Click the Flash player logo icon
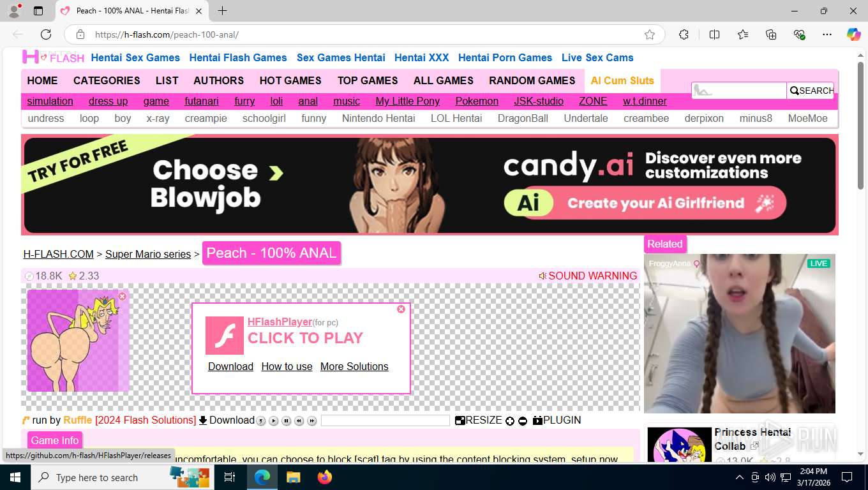The image size is (868, 490). coord(225,336)
